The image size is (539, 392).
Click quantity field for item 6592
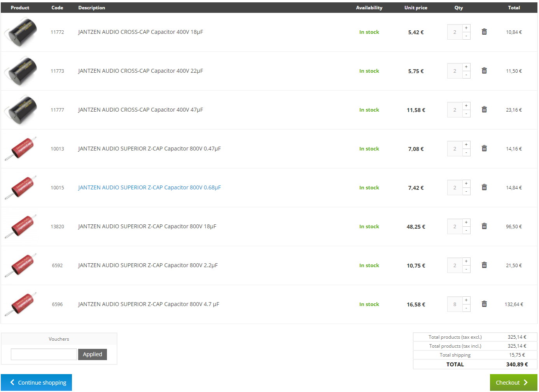coord(455,265)
